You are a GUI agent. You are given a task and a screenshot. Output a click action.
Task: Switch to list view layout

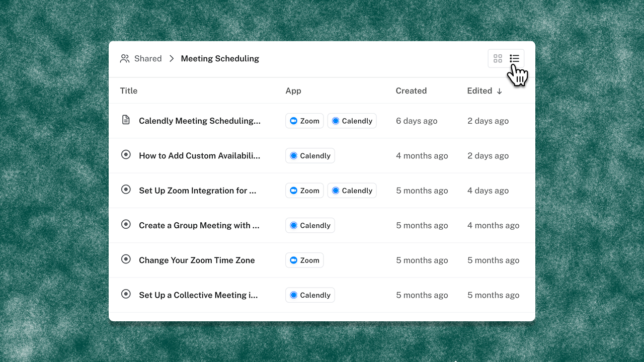coord(514,59)
